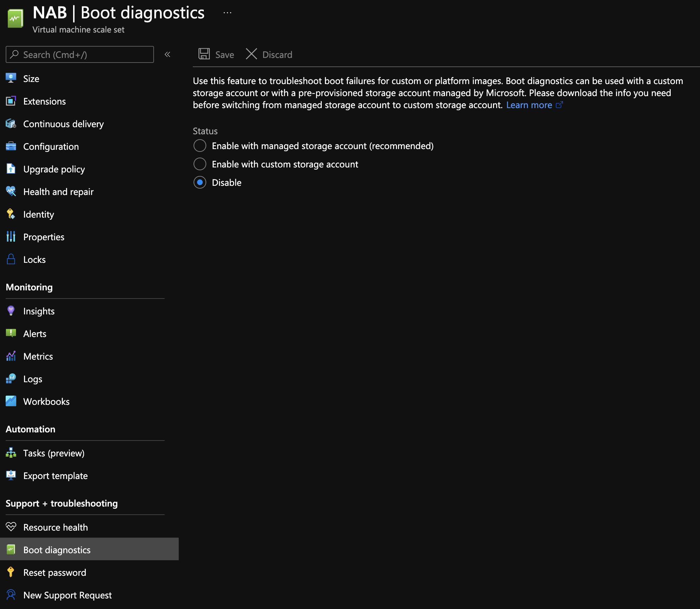
Task: Click the Locks padlock icon
Action: [11, 259]
